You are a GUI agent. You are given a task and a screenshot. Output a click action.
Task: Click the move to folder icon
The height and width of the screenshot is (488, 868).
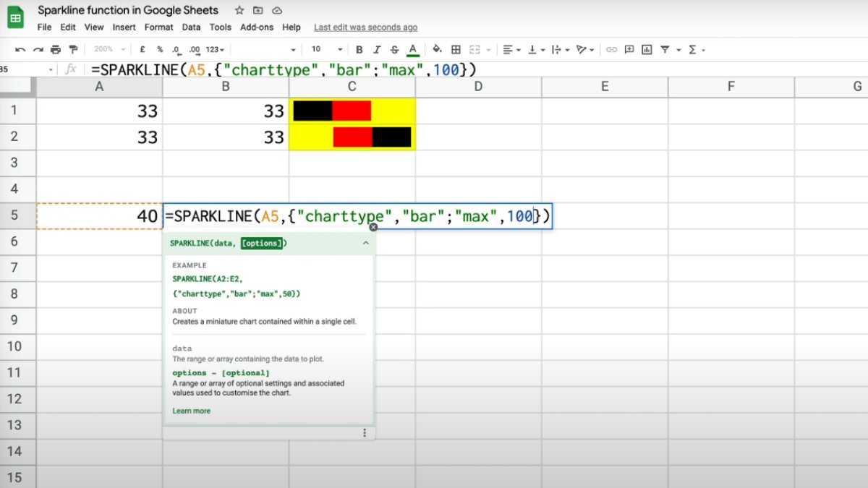point(258,10)
